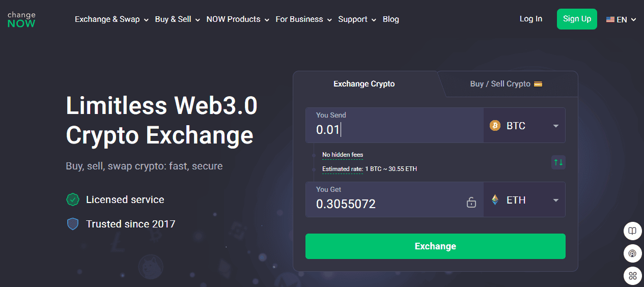Open the NOW Products menu
The width and height of the screenshot is (644, 287).
(x=237, y=19)
